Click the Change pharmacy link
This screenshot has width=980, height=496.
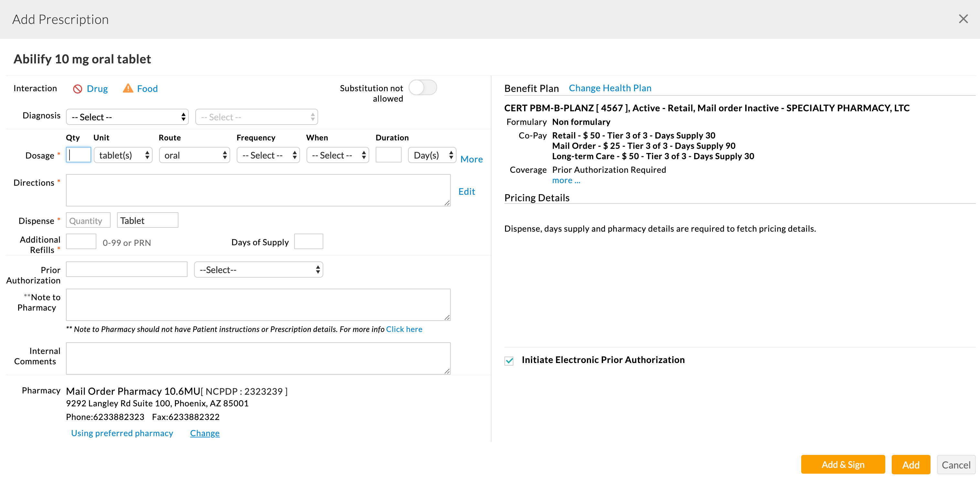[205, 433]
